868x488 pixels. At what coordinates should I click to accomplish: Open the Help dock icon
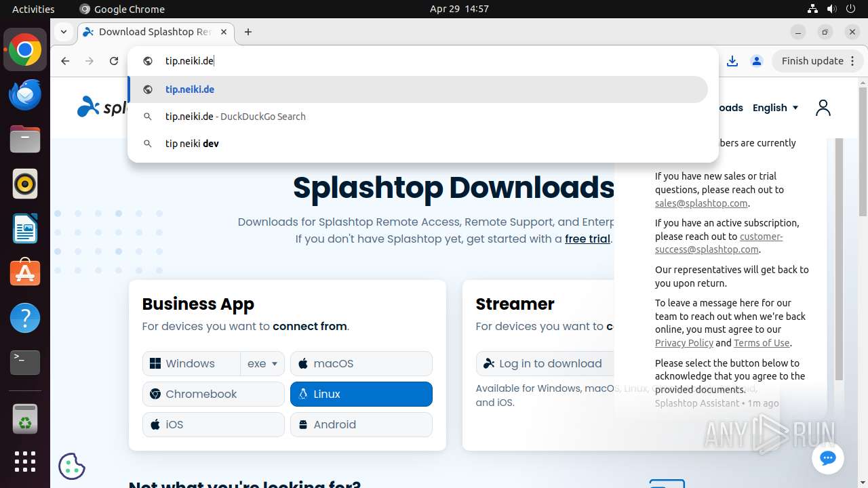[25, 318]
